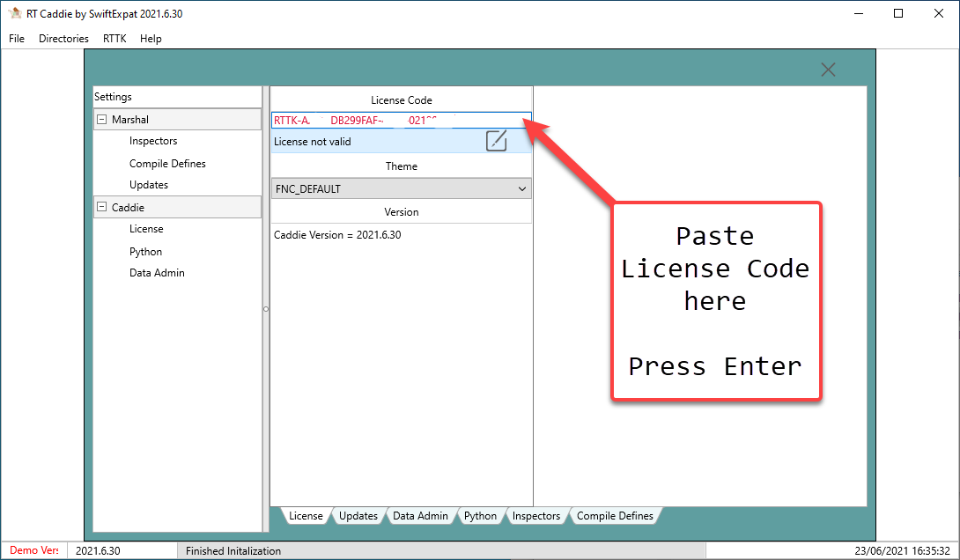The width and height of the screenshot is (960, 560).
Task: Select Updates under Marshal
Action: (x=149, y=185)
